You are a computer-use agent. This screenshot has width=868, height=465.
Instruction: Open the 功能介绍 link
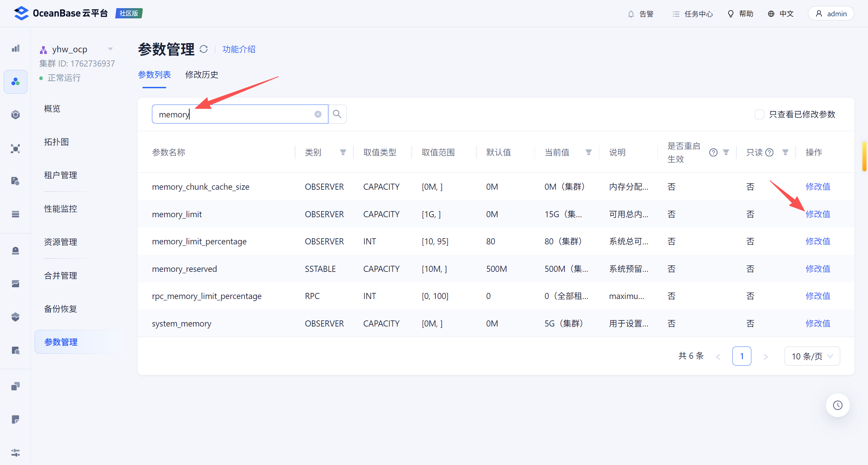tap(239, 49)
